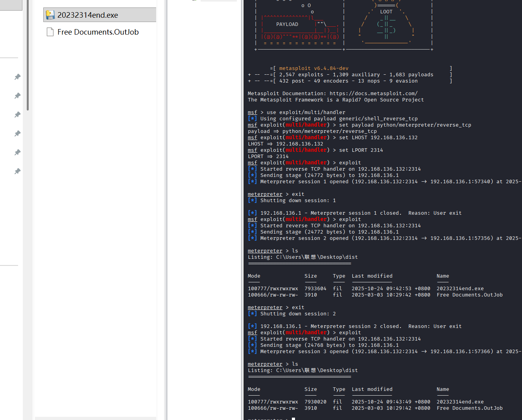Click the 'Meterpreter session 2 opened' line

[x=384, y=238]
